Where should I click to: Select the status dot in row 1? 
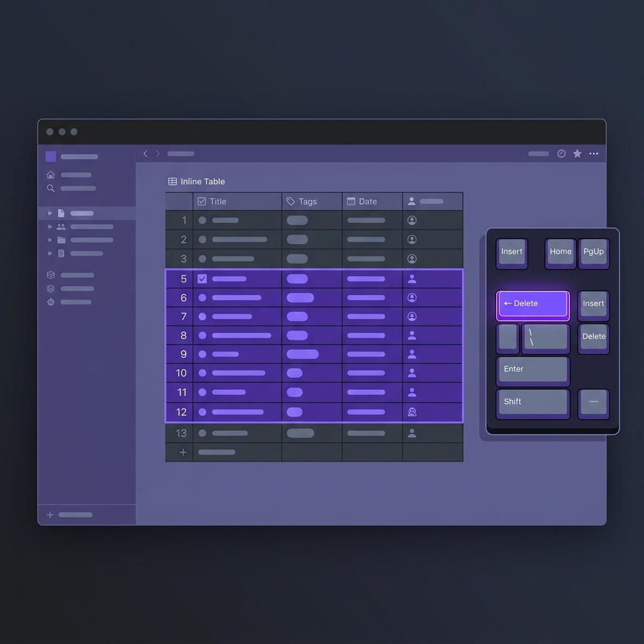[202, 220]
